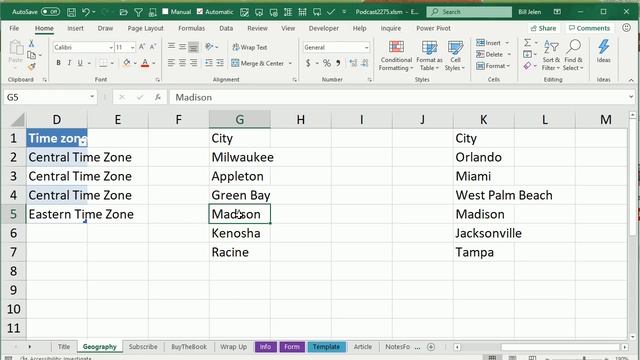This screenshot has height=360, width=640.
Task: Click the Share button
Action: click(x=544, y=28)
